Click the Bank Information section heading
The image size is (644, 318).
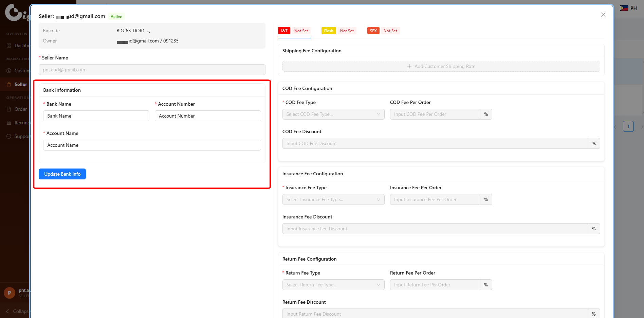(62, 90)
